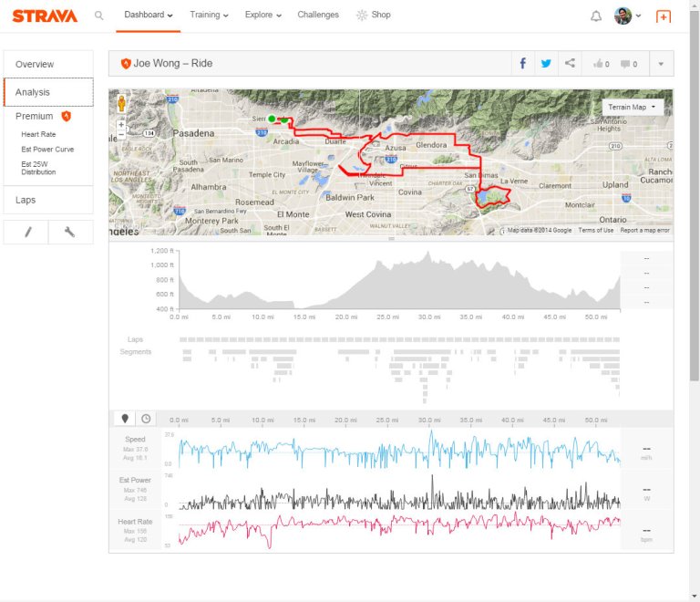
Task: Give kudos with the thumbs-up icon
Action: [601, 64]
